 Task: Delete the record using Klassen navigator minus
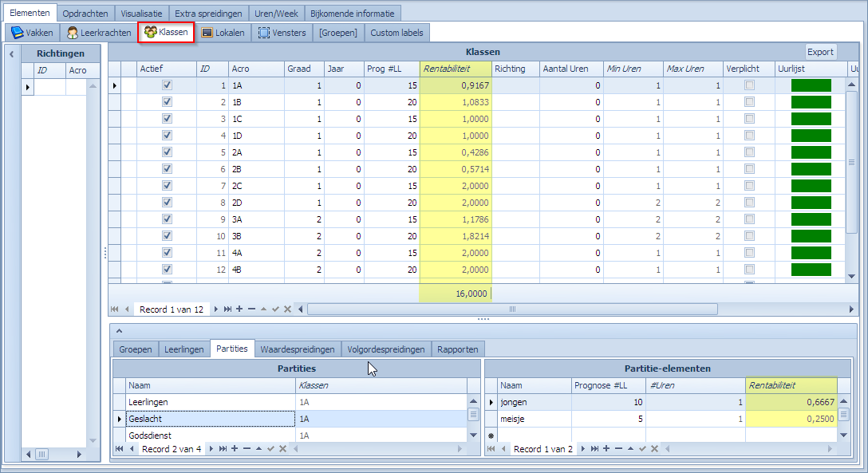[x=251, y=309]
